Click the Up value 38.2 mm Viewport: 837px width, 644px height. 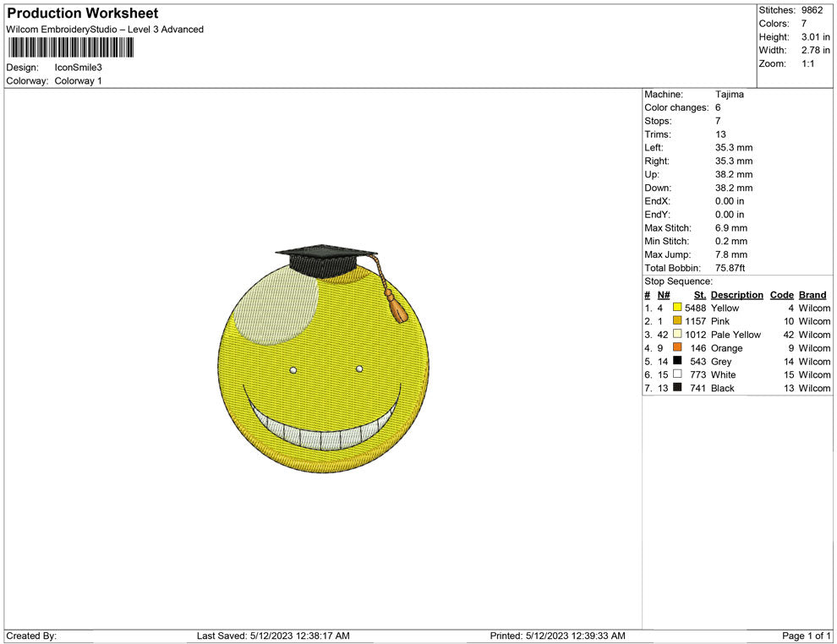tap(734, 174)
